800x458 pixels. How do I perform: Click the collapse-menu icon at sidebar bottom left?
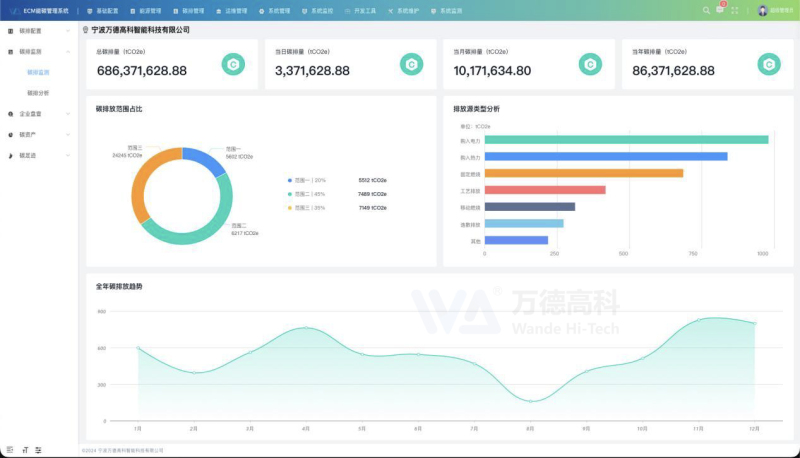10,450
